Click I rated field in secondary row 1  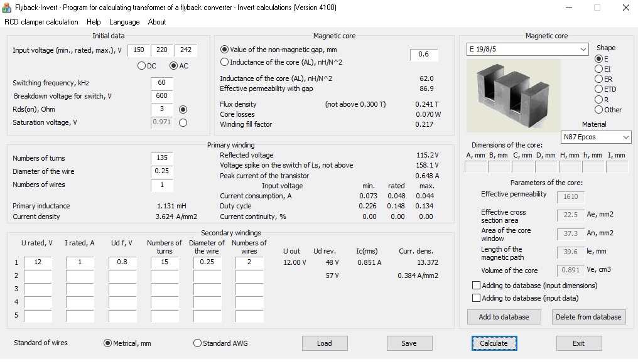(x=80, y=262)
